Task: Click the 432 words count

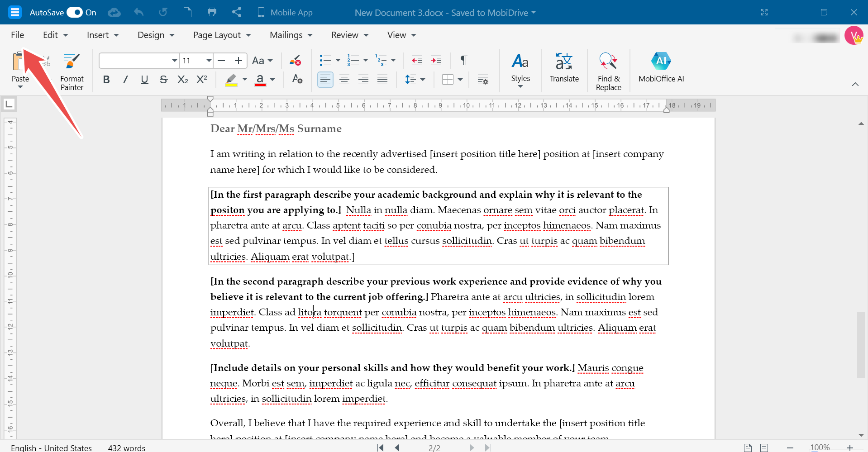Action: pos(127,447)
